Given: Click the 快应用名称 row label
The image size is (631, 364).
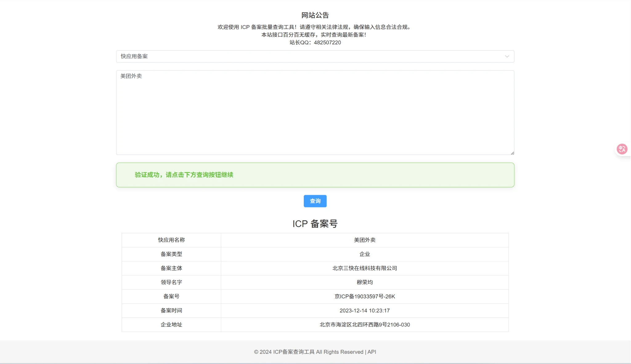Looking at the screenshot, I should point(171,240).
